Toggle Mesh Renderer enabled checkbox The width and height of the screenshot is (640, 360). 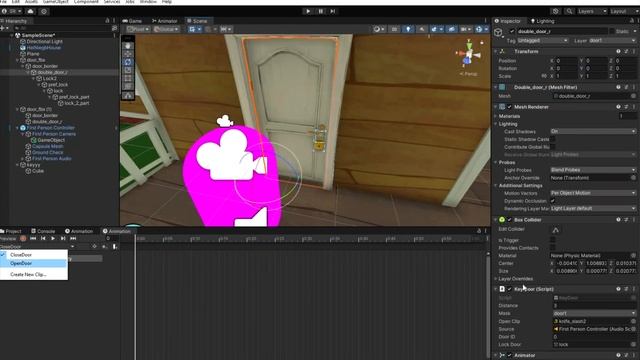509,107
